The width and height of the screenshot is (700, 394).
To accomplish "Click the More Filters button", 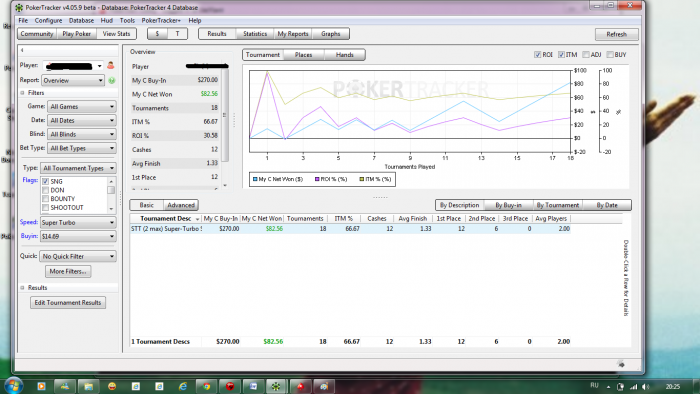I will 68,271.
